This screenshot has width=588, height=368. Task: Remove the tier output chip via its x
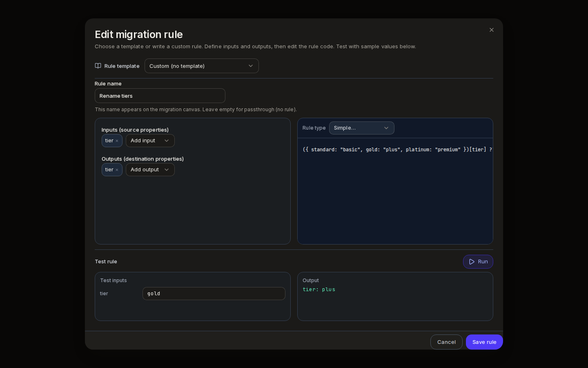click(x=117, y=170)
